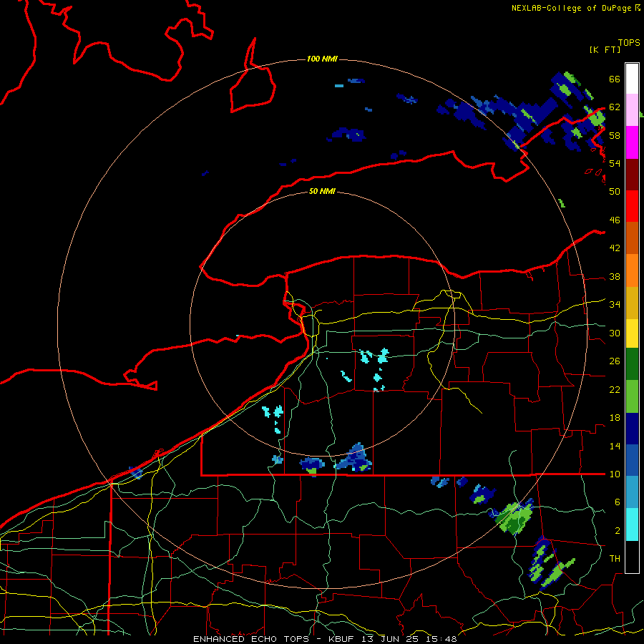
Task: Pick the gold legend swatch
Action: click(x=632, y=303)
